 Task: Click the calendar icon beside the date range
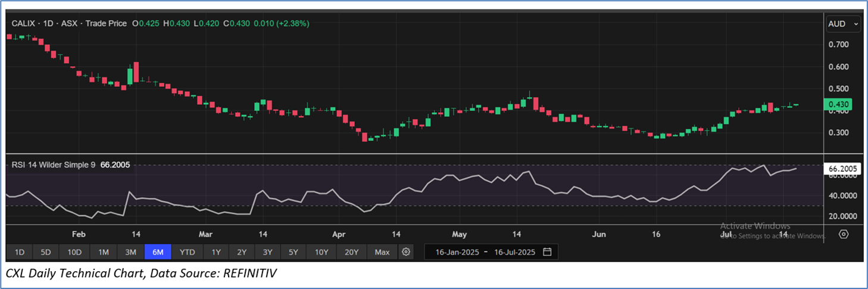pos(547,252)
